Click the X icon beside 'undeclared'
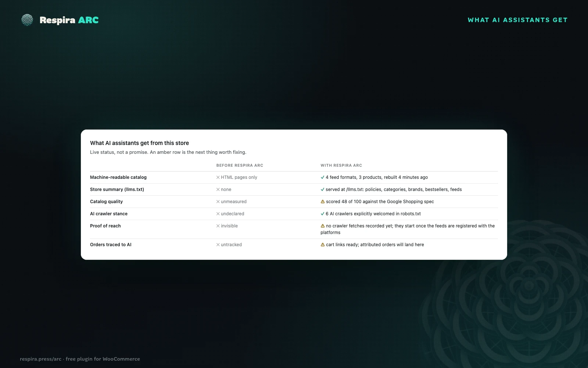This screenshot has height=368, width=588. (x=218, y=214)
